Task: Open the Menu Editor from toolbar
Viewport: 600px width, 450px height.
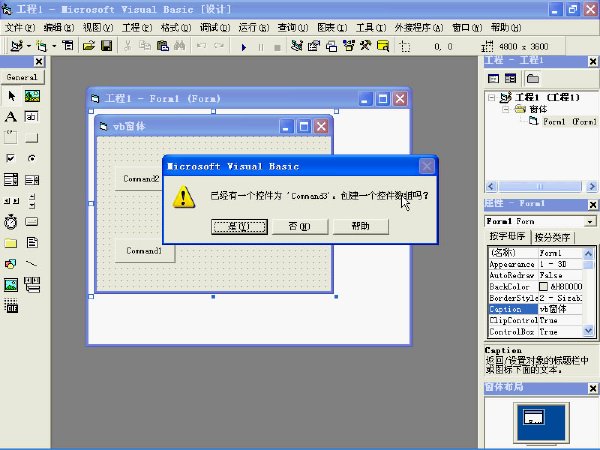Action: tap(68, 46)
